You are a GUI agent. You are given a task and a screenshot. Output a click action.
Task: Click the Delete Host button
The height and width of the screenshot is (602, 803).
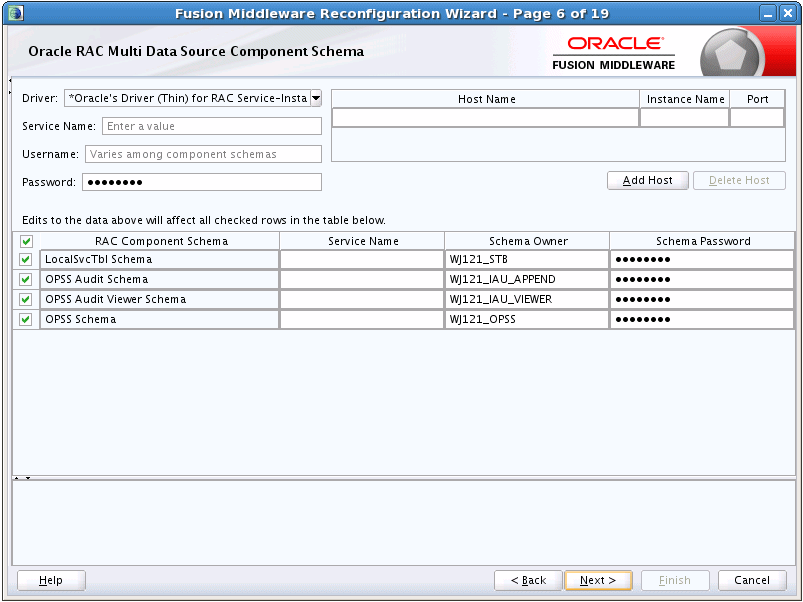click(x=739, y=180)
